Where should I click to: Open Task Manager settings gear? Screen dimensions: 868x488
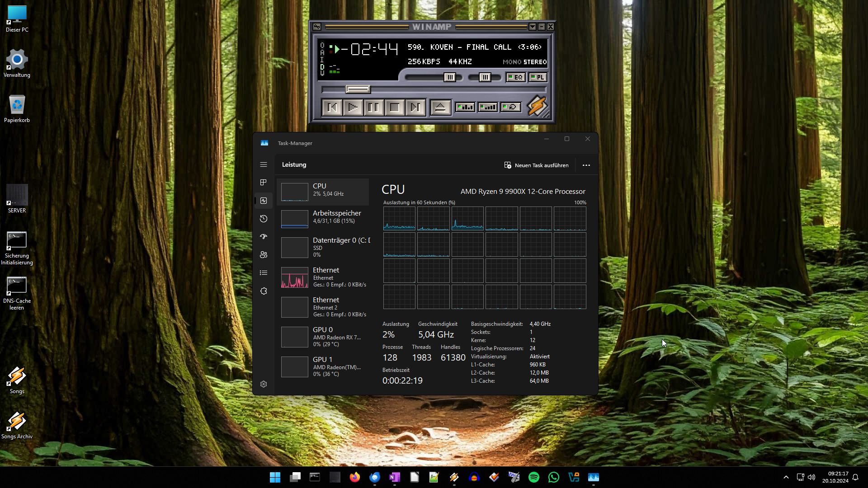(264, 384)
